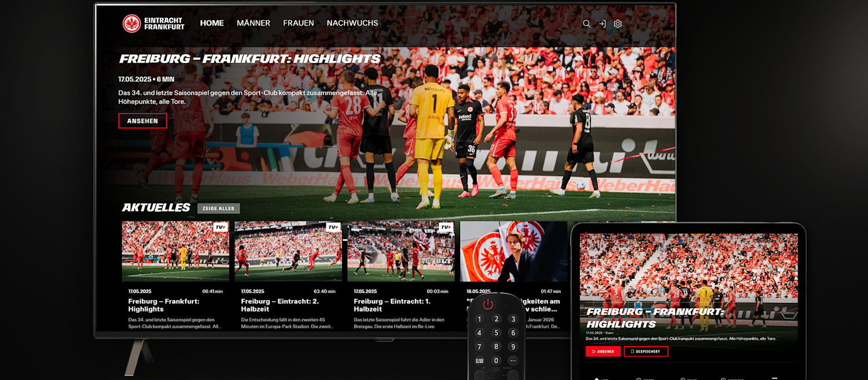The width and height of the screenshot is (868, 380).
Task: Open the NACHWUCHS menu item
Action: [x=352, y=23]
